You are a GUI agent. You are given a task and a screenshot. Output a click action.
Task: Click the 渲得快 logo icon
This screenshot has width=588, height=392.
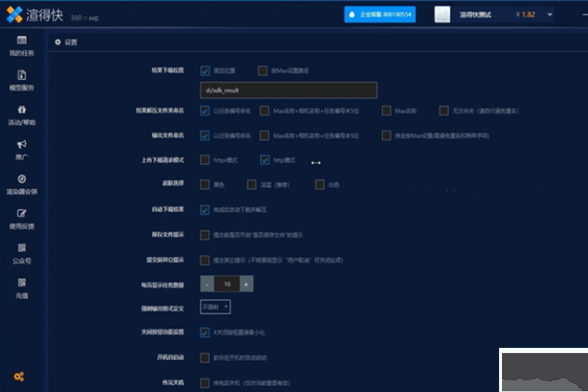click(15, 15)
